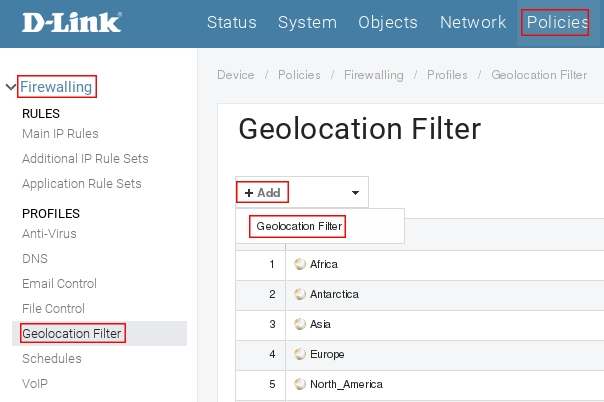Screen dimensions: 604x402
Task: Open Main IP Rules in sidebar
Action: click(60, 133)
